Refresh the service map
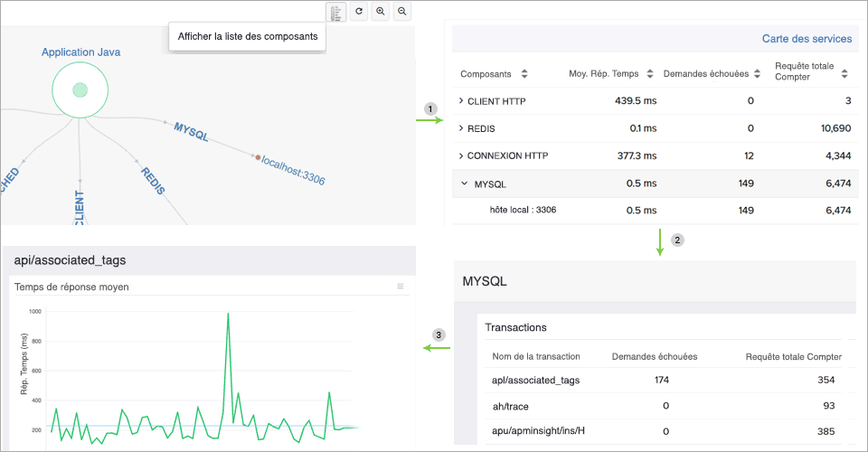Viewport: 868px width, 452px height. coord(359,12)
